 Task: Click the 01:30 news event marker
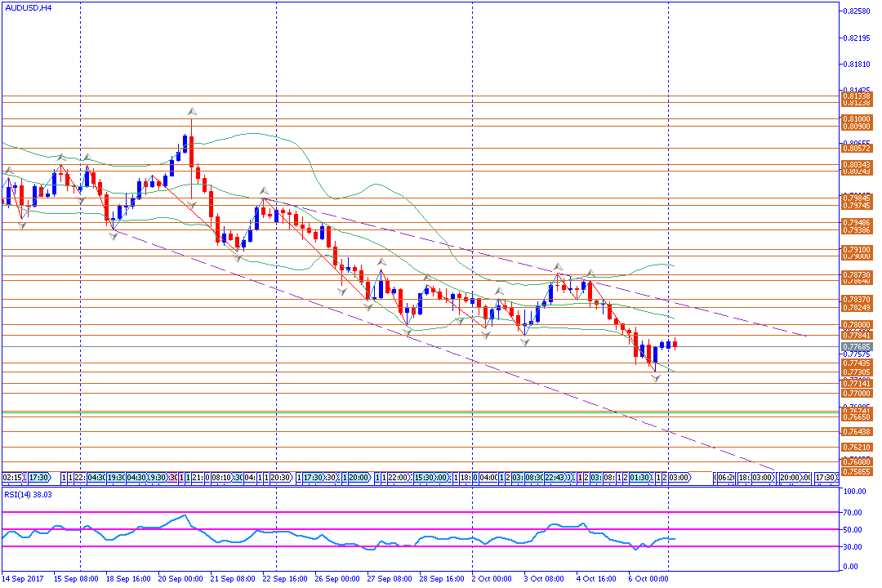pyautogui.click(x=639, y=478)
